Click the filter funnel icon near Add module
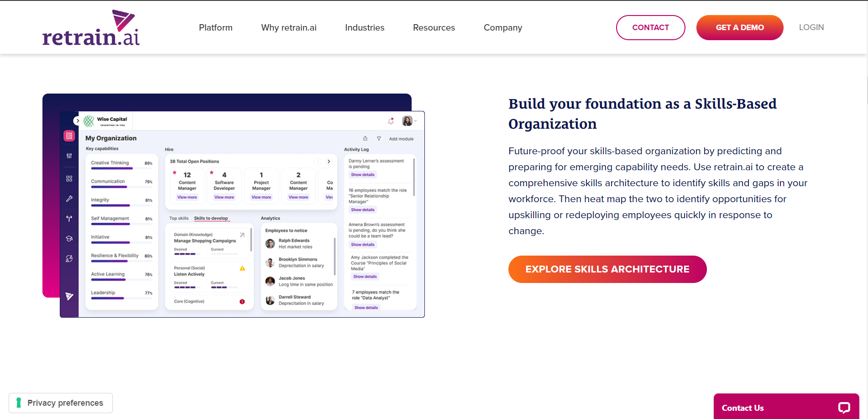Viewport: 868px width, 419px height. point(379,138)
